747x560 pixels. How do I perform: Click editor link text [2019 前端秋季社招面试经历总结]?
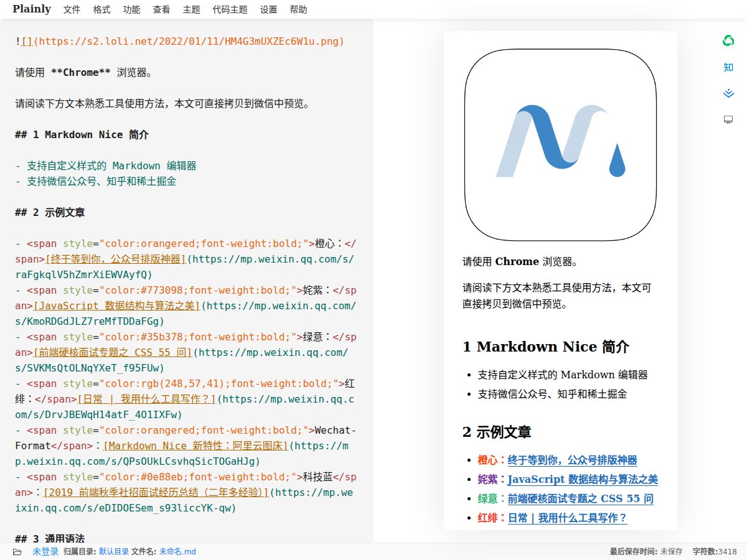(x=156, y=493)
